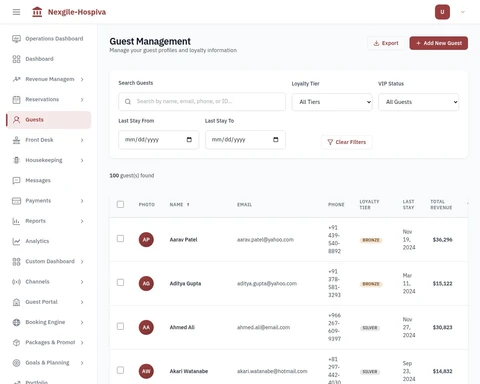
Task: Click the Analytics line chart icon
Action: [x=16, y=241]
